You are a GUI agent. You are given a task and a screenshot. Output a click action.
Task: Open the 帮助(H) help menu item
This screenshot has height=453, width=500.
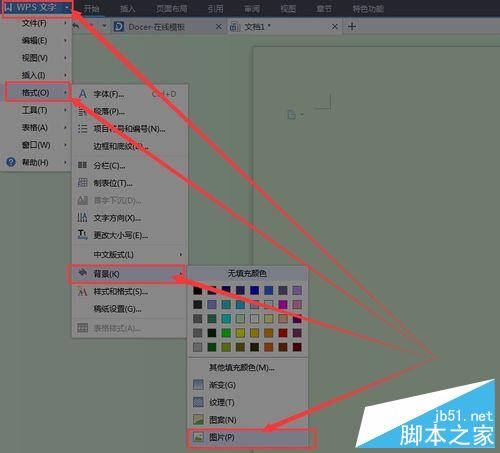click(36, 163)
